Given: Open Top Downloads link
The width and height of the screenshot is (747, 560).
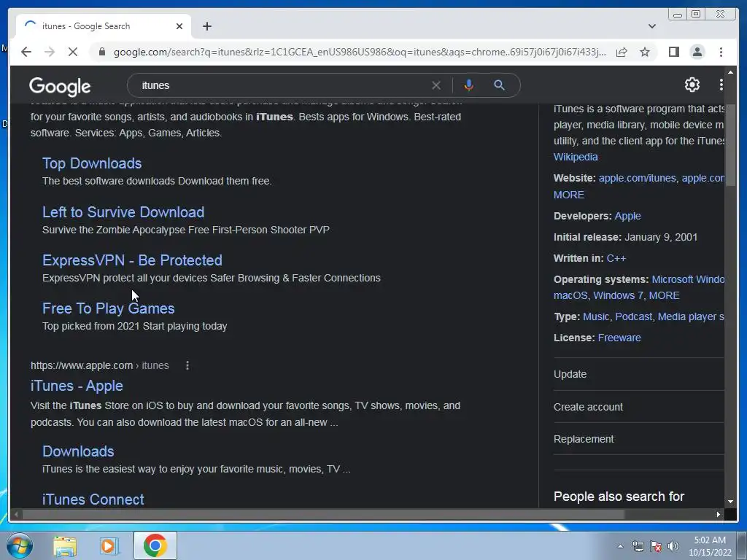Looking at the screenshot, I should (x=92, y=163).
